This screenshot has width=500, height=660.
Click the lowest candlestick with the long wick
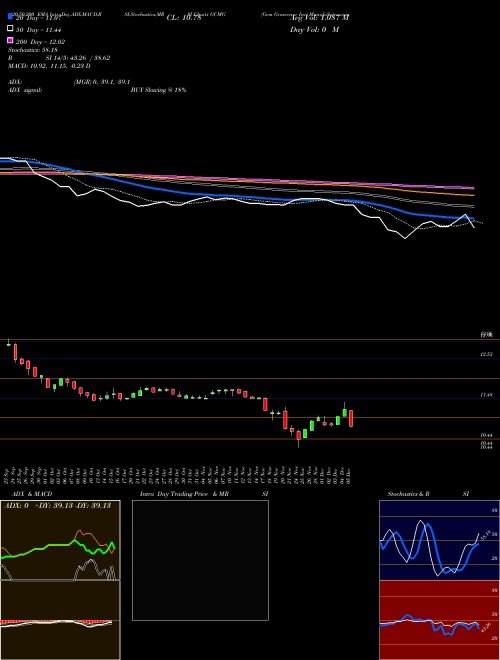click(298, 438)
